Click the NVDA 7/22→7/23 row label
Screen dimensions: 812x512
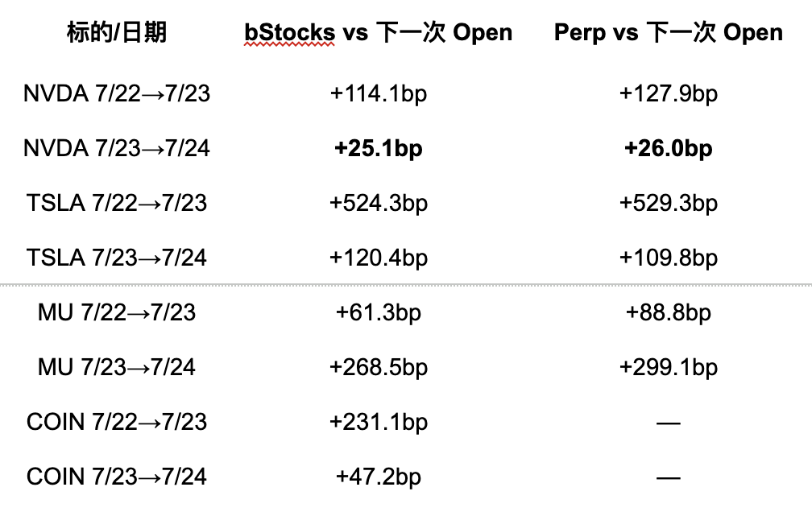click(x=117, y=93)
